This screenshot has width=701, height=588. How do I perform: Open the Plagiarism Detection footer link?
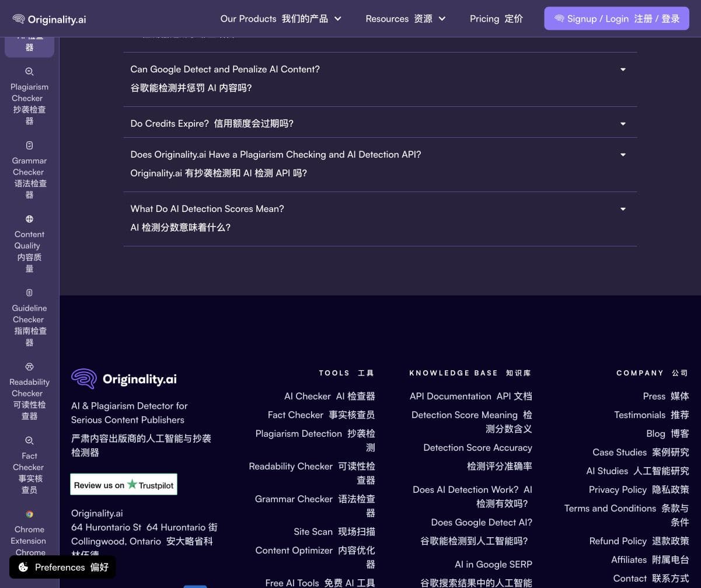click(x=315, y=440)
